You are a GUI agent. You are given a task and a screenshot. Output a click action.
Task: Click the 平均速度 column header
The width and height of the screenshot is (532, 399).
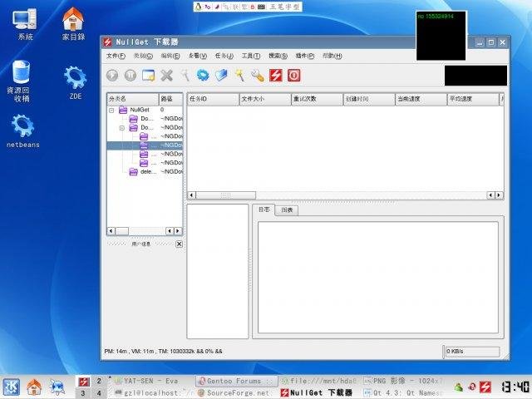click(473, 99)
